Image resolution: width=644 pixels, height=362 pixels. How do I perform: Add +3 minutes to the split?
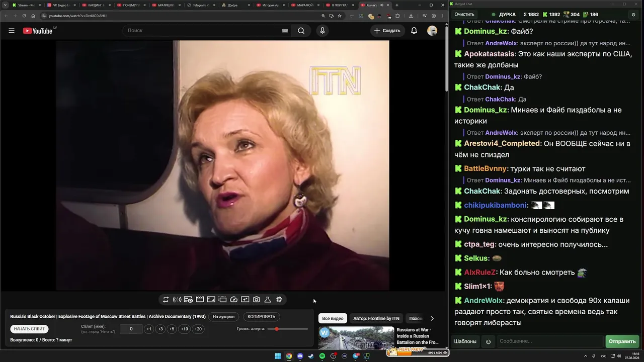(x=160, y=329)
